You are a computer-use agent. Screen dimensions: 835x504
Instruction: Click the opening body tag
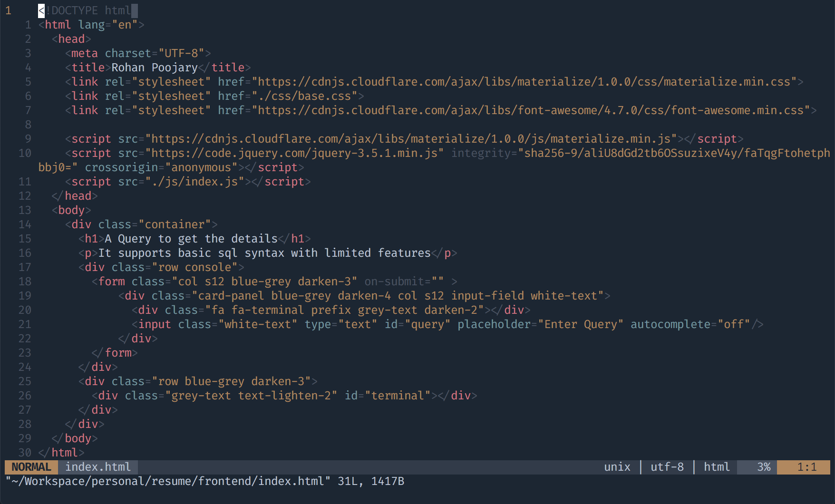pyautogui.click(x=71, y=210)
